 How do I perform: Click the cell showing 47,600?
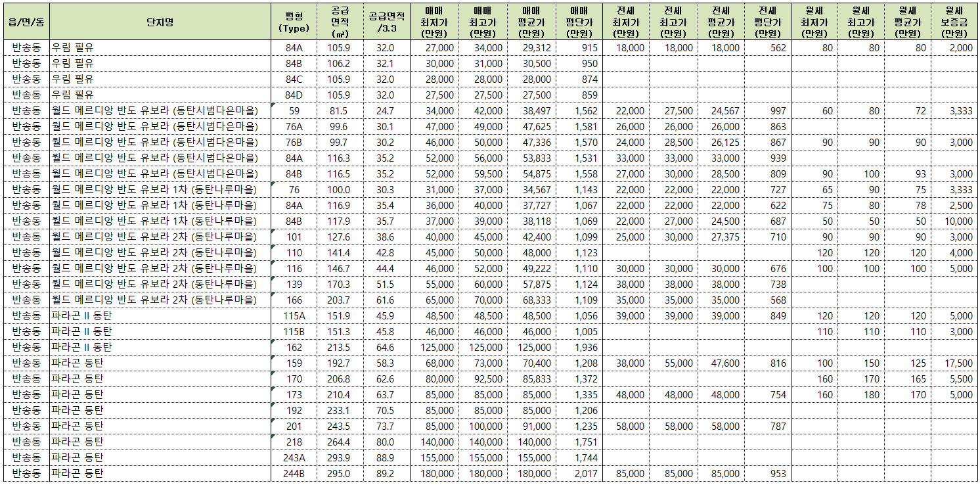click(x=721, y=363)
